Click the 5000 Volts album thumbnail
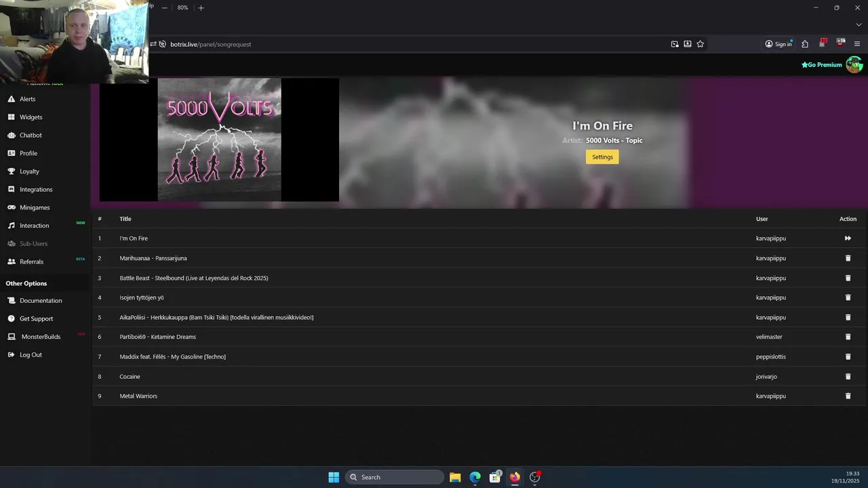This screenshot has height=488, width=868. tap(219, 140)
